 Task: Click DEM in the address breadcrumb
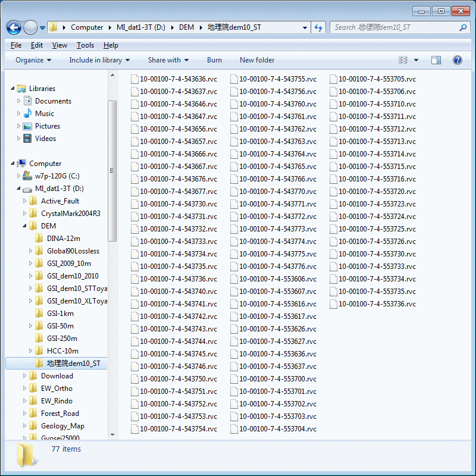click(x=186, y=27)
